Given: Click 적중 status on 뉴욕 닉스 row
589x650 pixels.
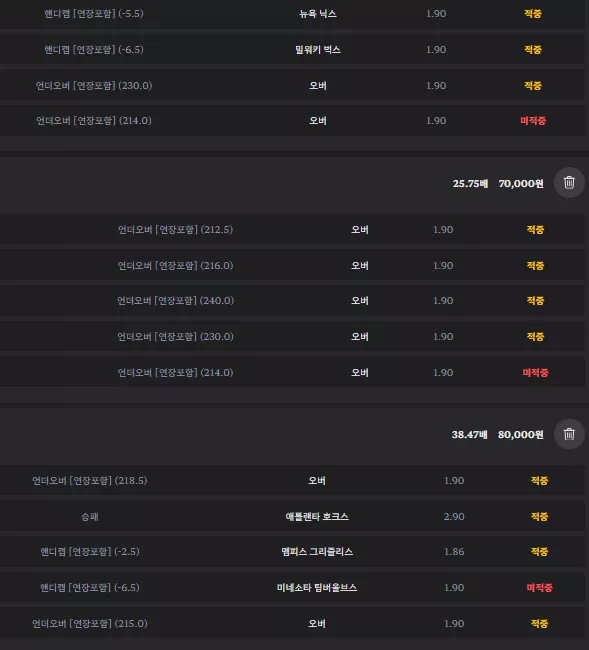Looking at the screenshot, I should coord(533,14).
